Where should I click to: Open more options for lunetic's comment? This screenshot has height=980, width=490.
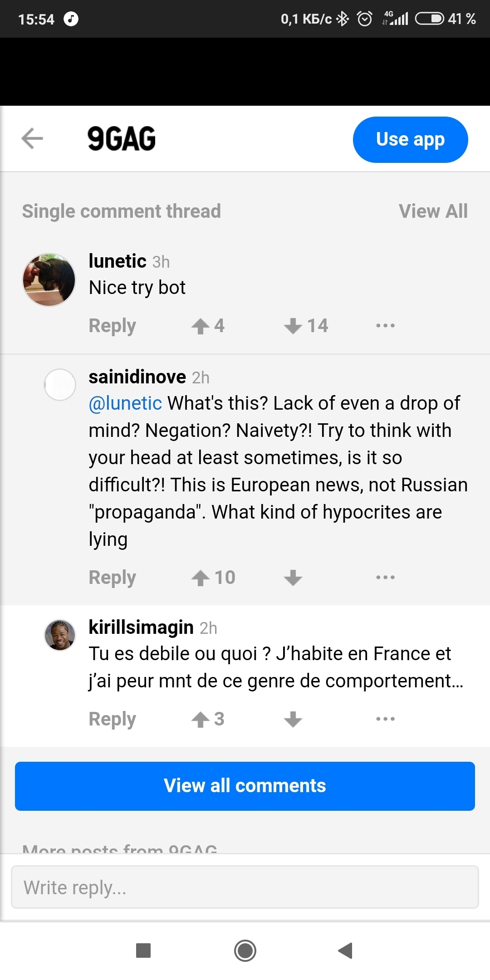tap(385, 326)
